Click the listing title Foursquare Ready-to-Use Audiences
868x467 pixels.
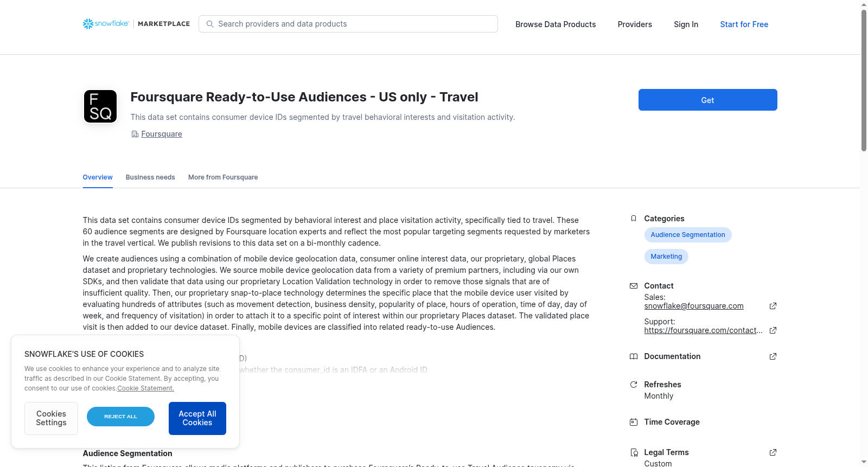[304, 97]
